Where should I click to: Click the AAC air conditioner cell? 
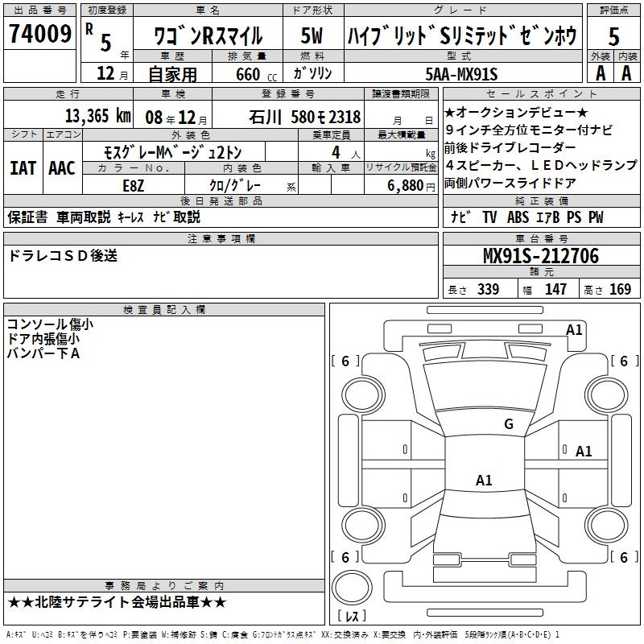pos(61,168)
